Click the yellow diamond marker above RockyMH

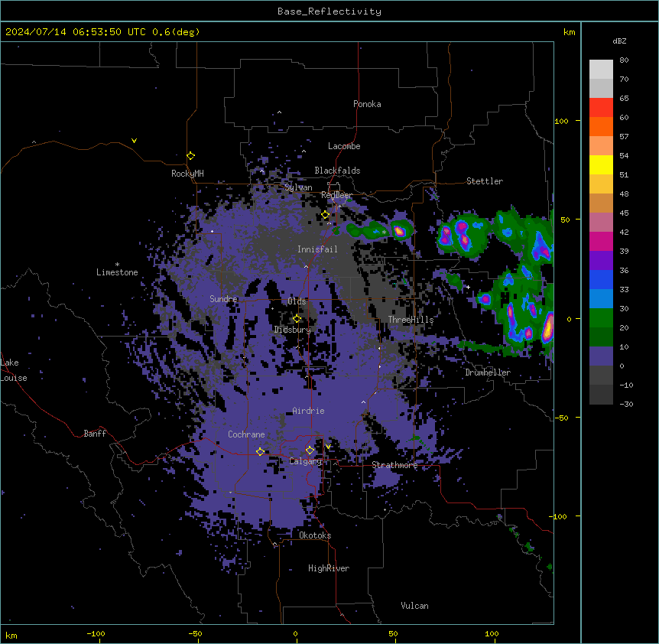(191, 156)
